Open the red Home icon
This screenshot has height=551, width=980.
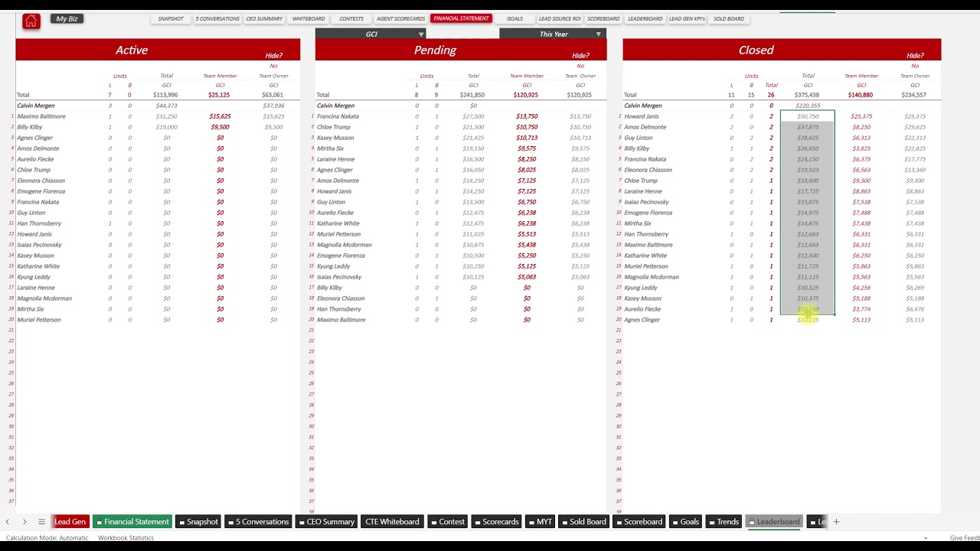pos(31,21)
